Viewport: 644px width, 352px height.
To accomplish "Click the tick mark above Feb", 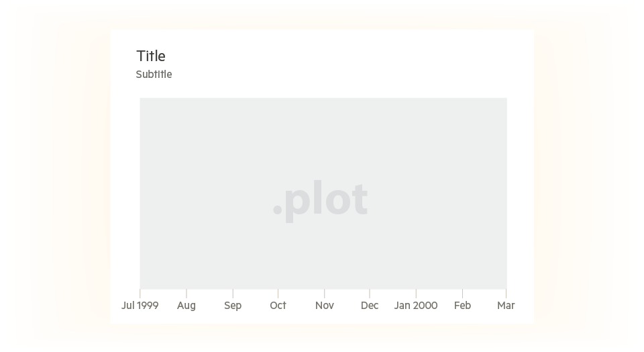I will [x=462, y=294].
